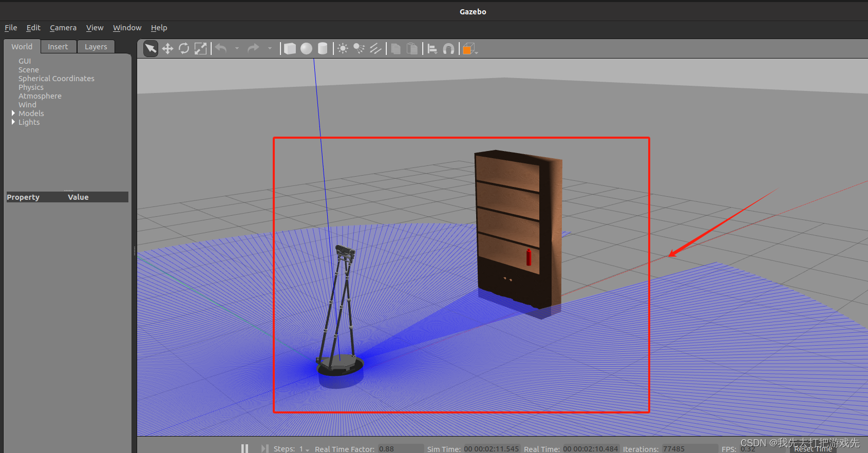Expand the Models tree node
The width and height of the screenshot is (868, 453).
13,113
